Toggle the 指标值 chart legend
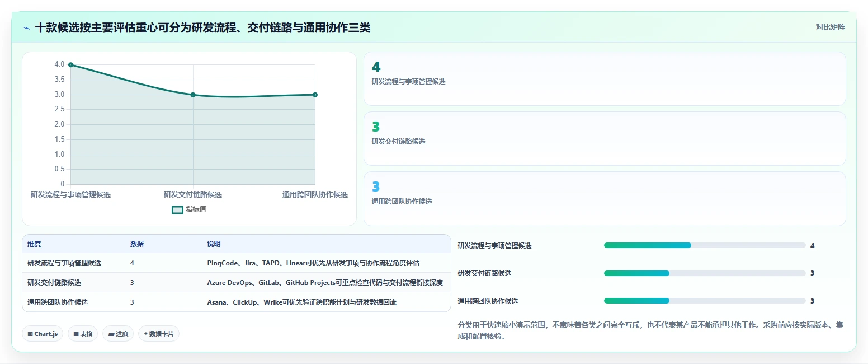This screenshot has height=364, width=868. [x=189, y=209]
